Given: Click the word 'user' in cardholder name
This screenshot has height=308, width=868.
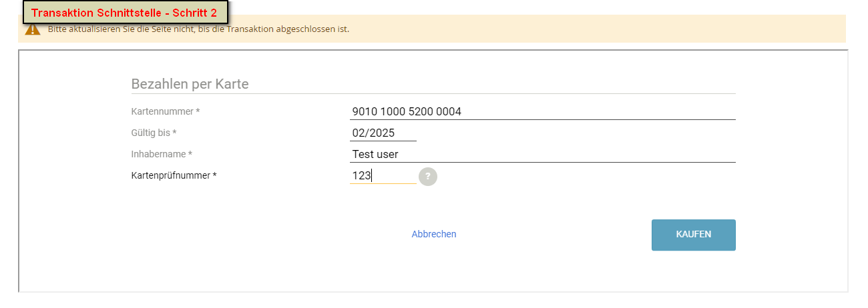Looking at the screenshot, I should coord(387,154).
